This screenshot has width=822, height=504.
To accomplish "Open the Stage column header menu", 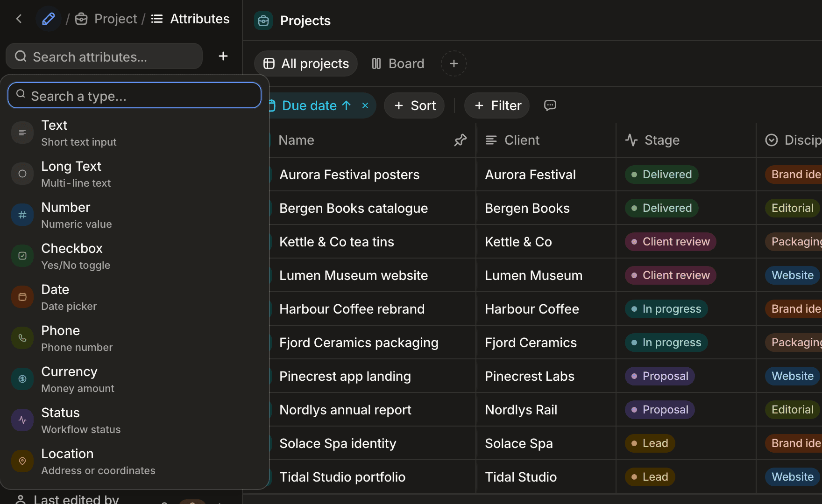I will click(686, 140).
